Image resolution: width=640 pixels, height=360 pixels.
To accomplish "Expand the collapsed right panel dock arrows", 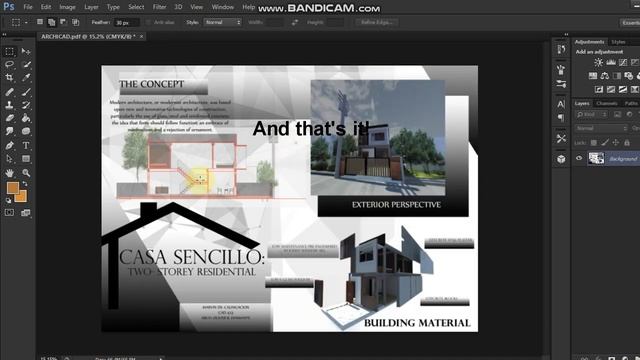I will [x=566, y=34].
